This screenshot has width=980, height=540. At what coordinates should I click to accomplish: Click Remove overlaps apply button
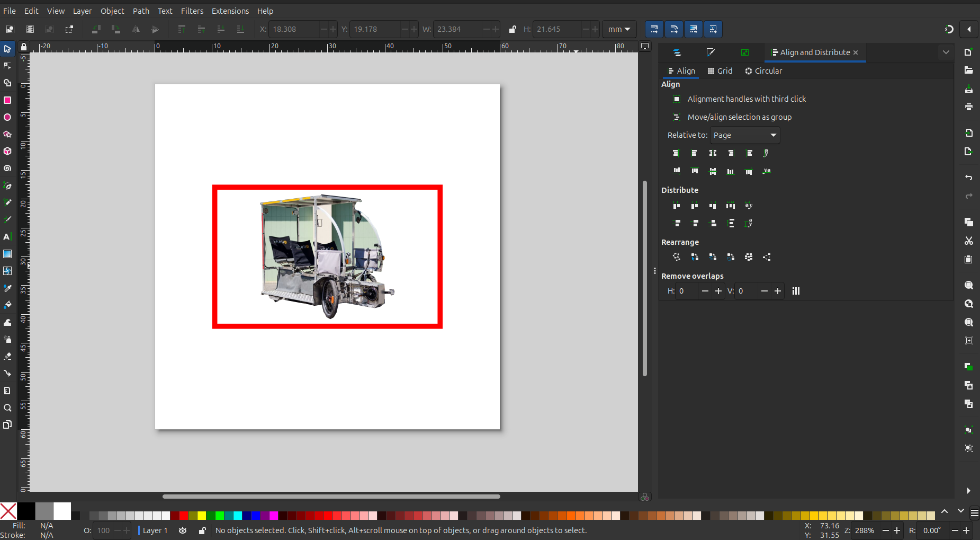pyautogui.click(x=796, y=291)
